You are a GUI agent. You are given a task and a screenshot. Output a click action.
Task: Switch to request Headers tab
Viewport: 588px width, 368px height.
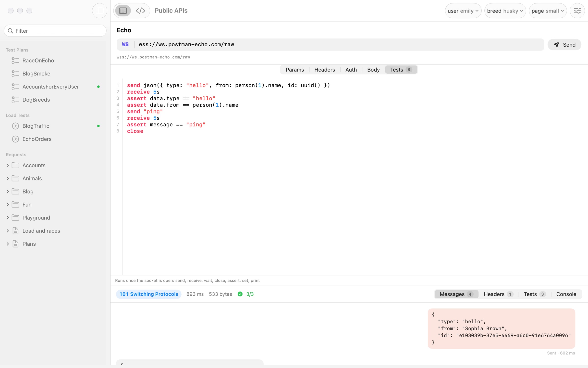coord(324,70)
